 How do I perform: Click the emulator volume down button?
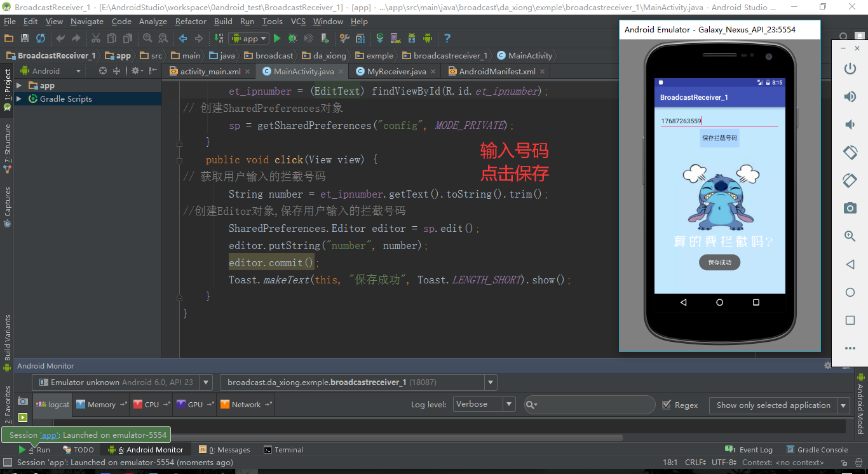[850, 125]
